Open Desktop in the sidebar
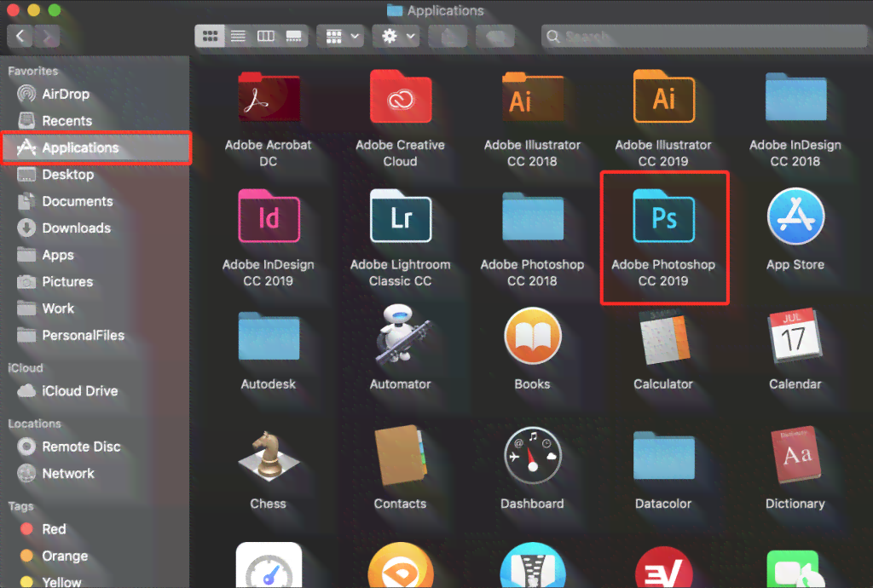This screenshot has height=588, width=873. coord(95,175)
